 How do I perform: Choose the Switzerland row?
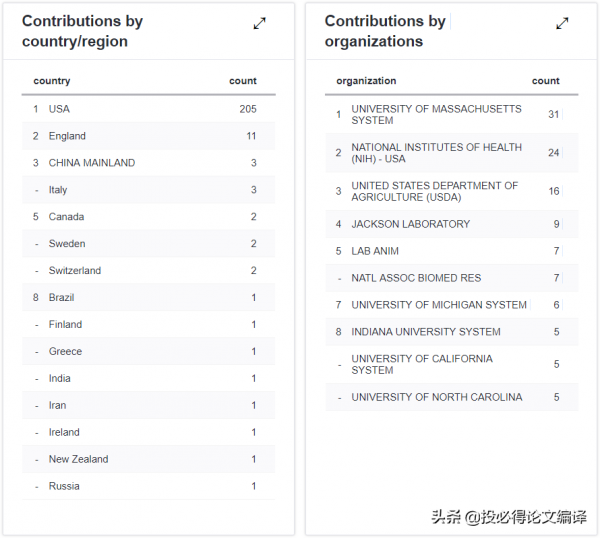[75, 271]
